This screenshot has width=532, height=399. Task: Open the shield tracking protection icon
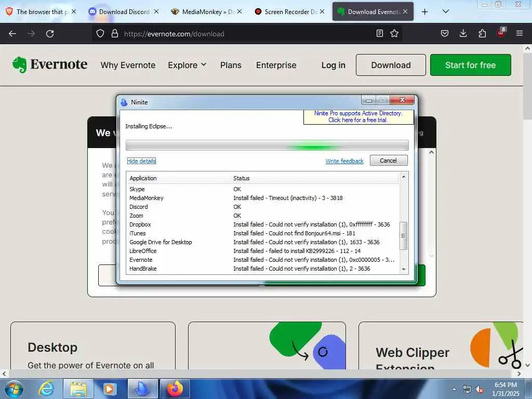(100, 34)
